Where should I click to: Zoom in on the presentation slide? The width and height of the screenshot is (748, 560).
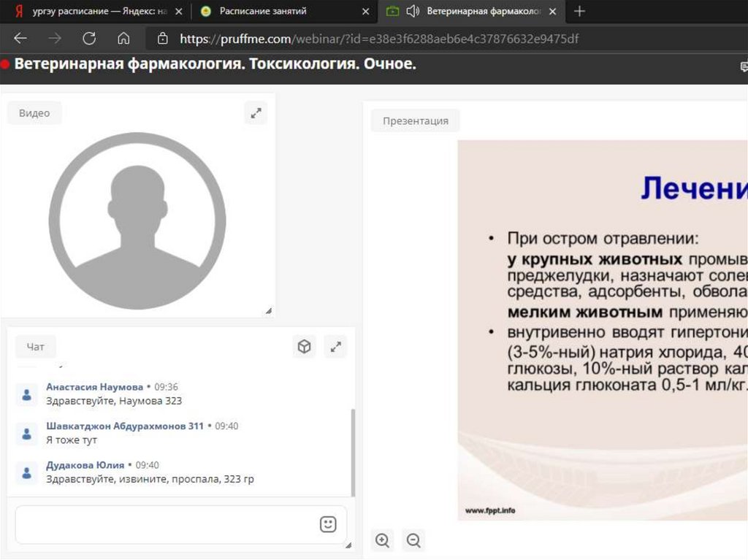tap(382, 540)
